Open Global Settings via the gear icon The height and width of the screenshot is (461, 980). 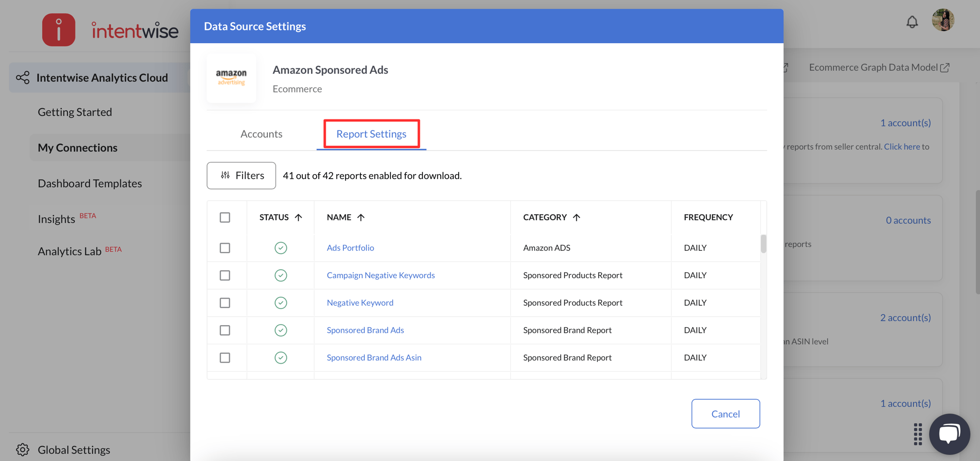coord(22,449)
